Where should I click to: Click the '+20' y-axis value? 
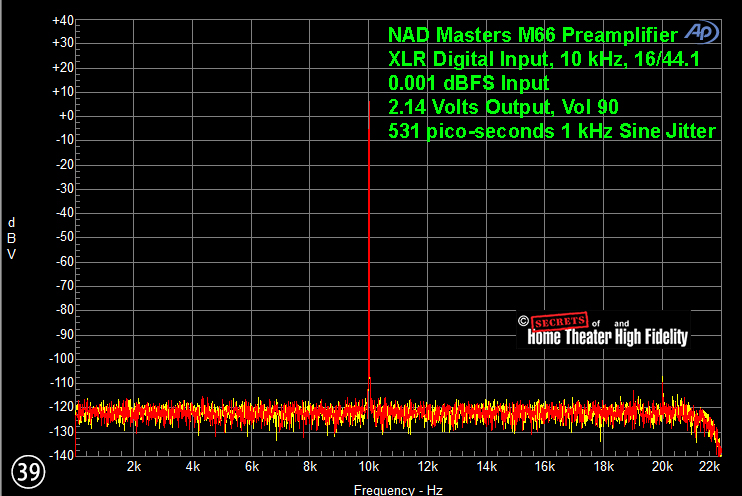(63, 67)
